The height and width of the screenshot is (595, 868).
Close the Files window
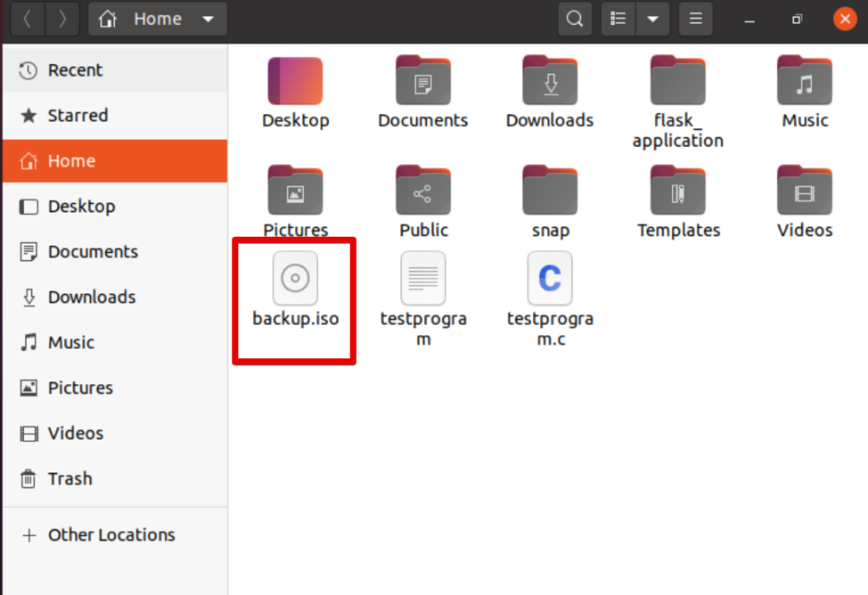point(845,19)
